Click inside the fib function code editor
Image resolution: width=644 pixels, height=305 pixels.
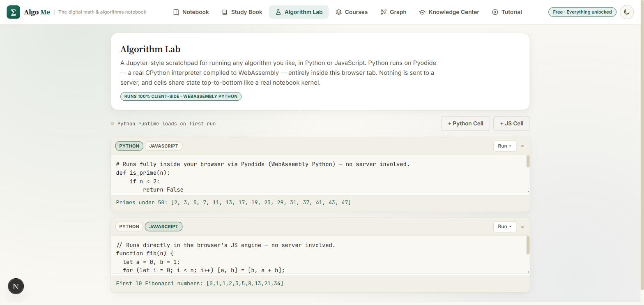click(x=318, y=255)
